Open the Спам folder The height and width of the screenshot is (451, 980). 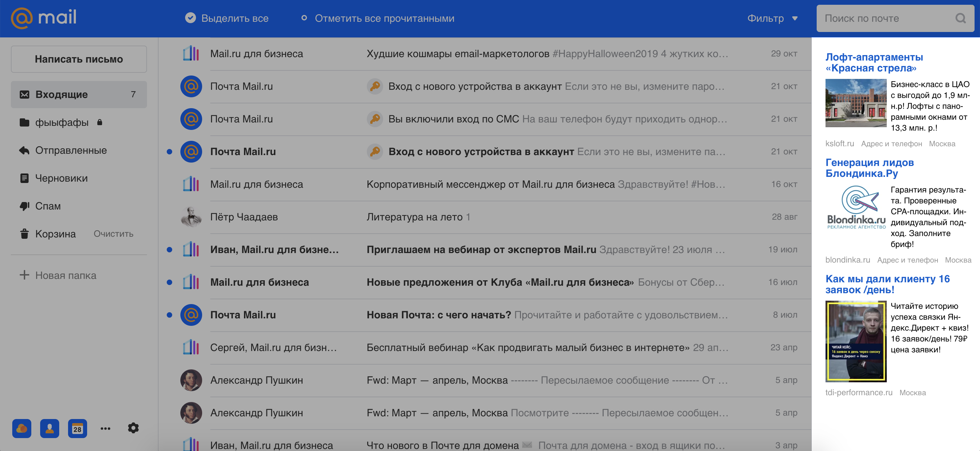click(x=48, y=206)
